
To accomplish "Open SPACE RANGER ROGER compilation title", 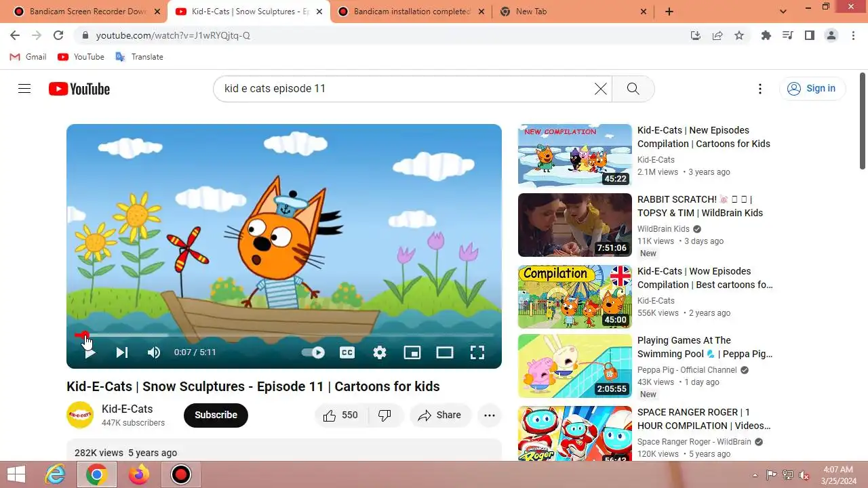I will click(704, 419).
